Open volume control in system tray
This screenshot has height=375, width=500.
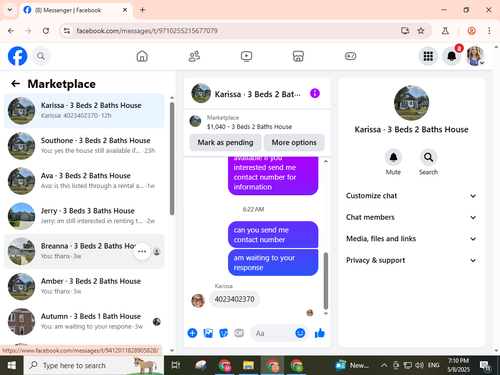tap(419, 365)
